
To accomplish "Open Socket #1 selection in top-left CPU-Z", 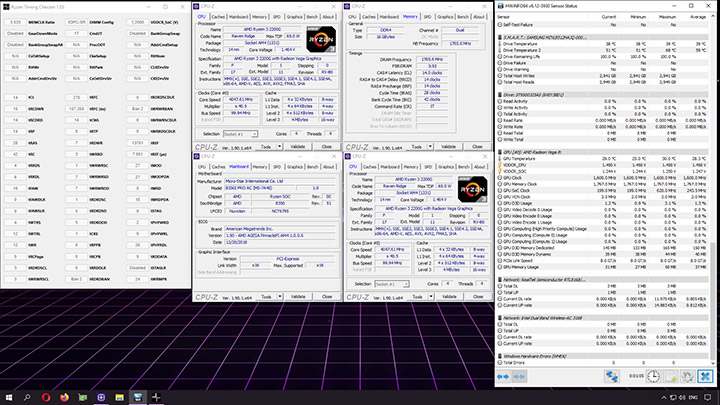I will (240, 134).
